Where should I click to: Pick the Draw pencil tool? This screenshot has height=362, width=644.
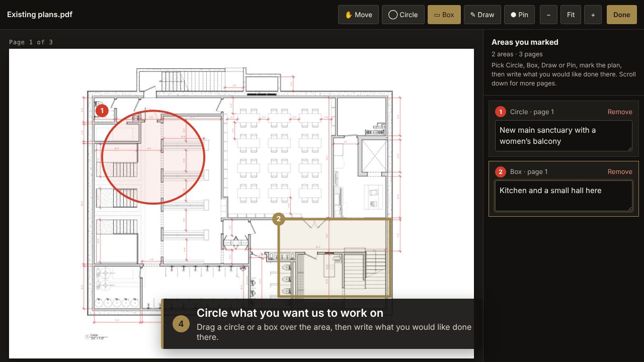[482, 15]
